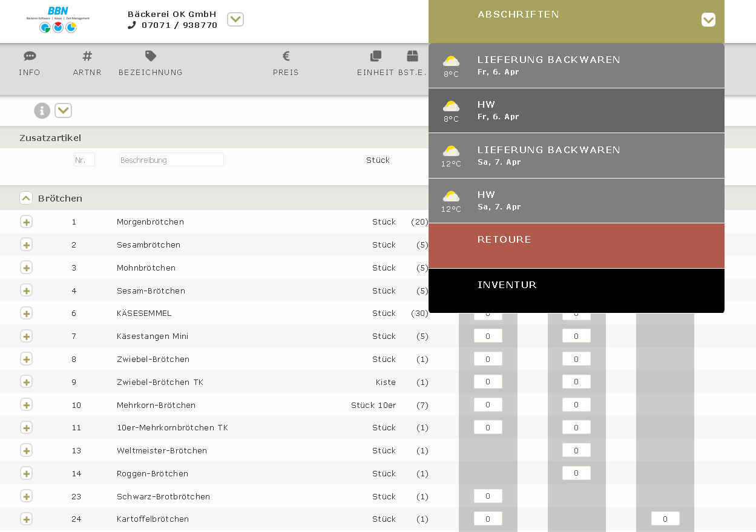Screen dimensions: 756x532
Task: Select RETOURE from the menu
Action: (576, 246)
